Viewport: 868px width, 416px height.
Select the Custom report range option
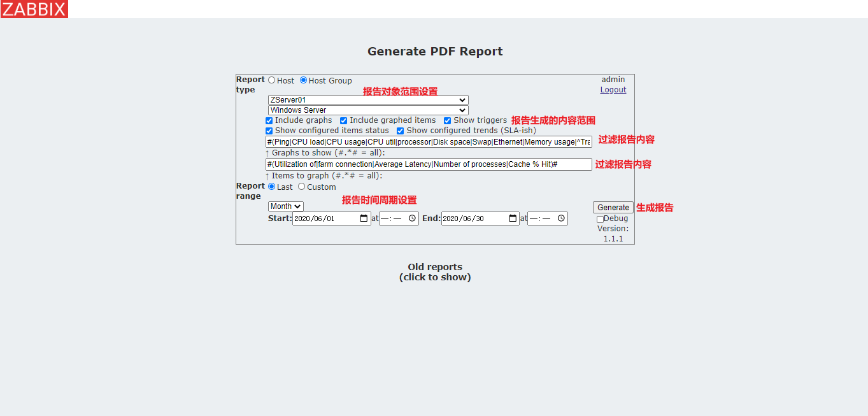[x=301, y=187]
